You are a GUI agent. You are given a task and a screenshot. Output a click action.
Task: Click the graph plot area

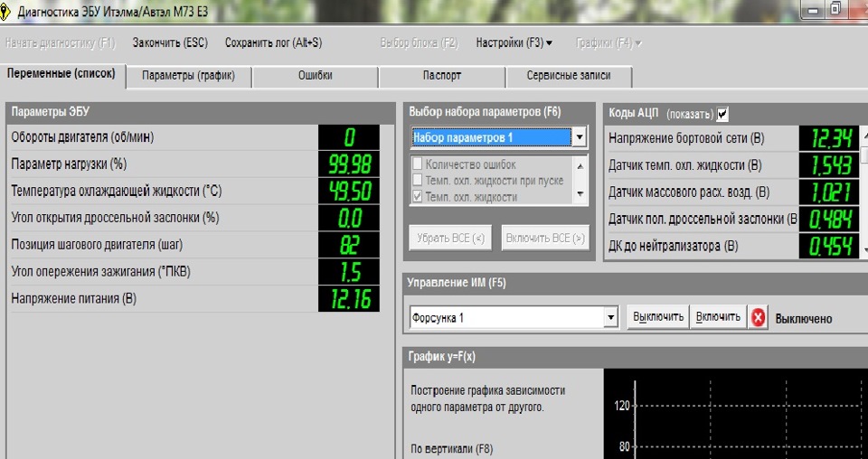(x=736, y=414)
